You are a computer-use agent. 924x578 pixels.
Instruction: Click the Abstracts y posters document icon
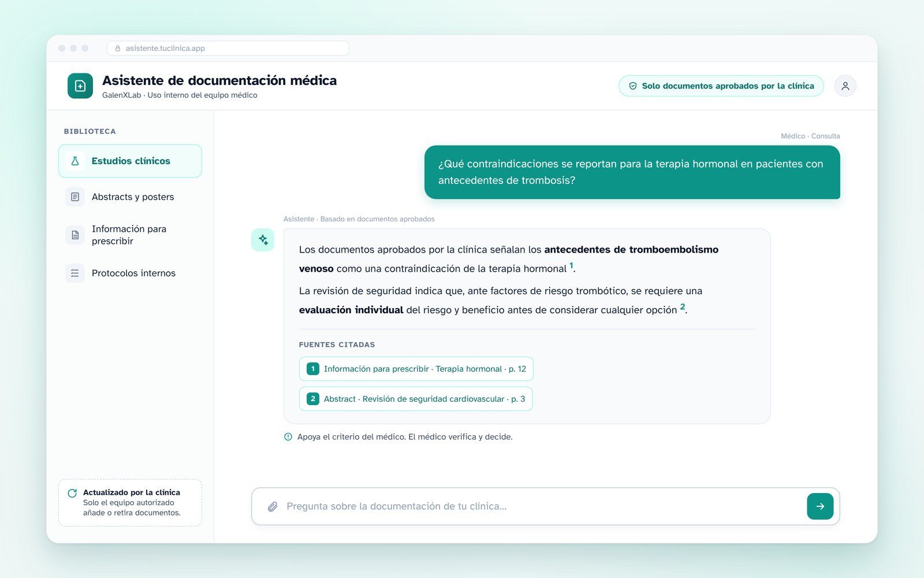75,197
